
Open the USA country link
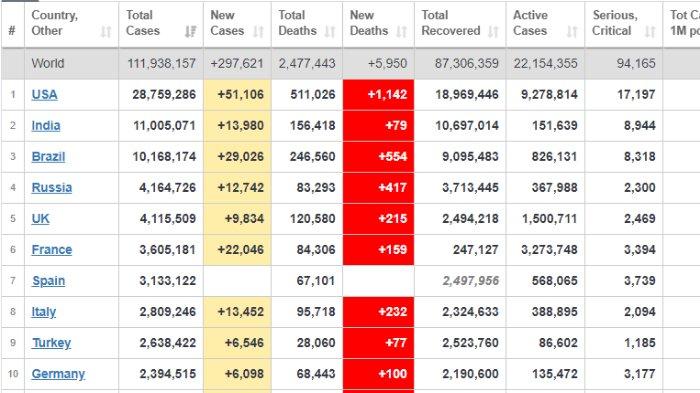coord(45,95)
